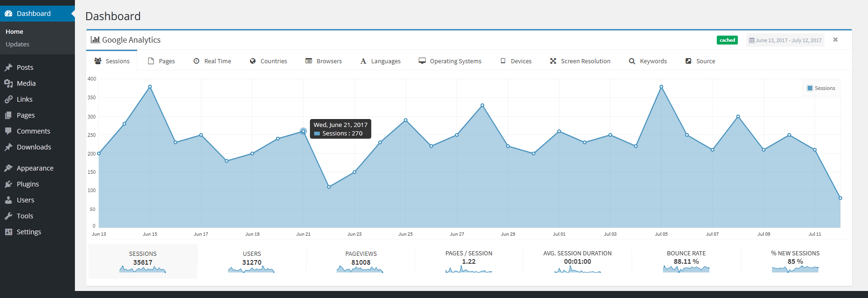Click the Plugins plug icon
This screenshot has height=298, width=868.
pyautogui.click(x=8, y=184)
